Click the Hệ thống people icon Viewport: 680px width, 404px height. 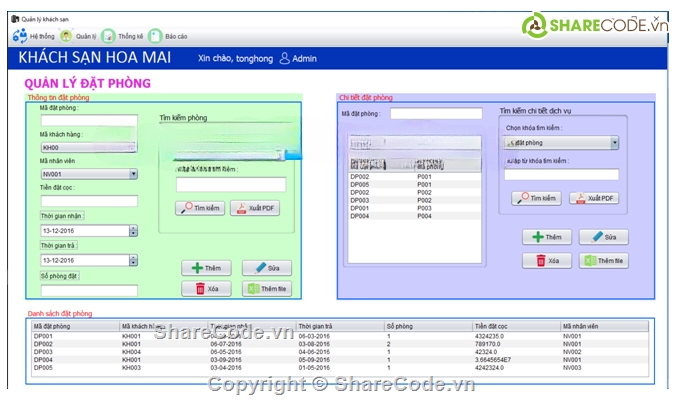point(20,36)
